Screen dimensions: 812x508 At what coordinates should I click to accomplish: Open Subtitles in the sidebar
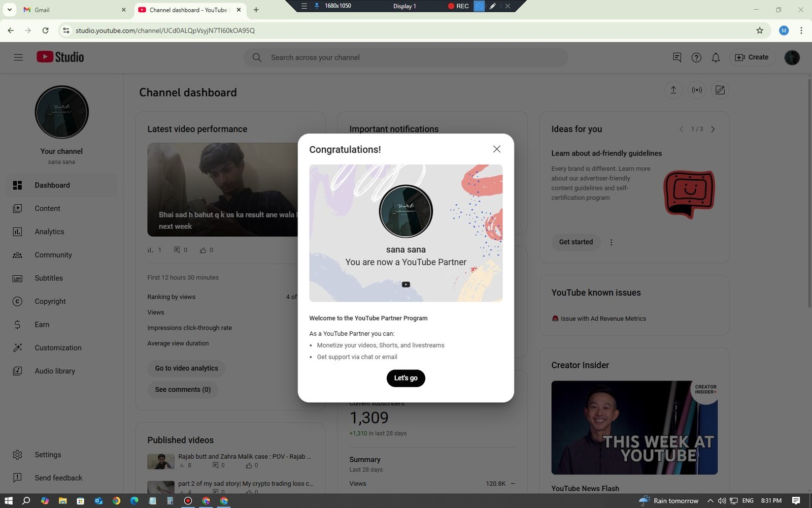(62, 278)
